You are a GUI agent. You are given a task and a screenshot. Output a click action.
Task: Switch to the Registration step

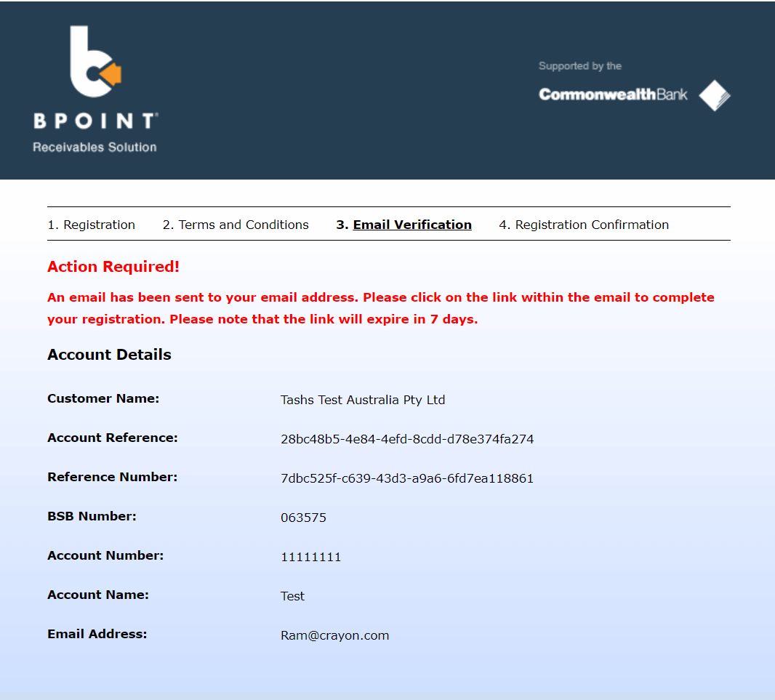coord(91,225)
